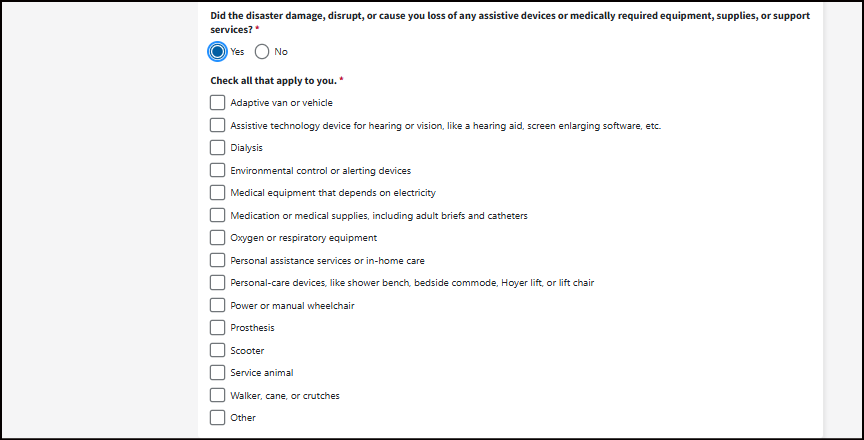The height and width of the screenshot is (440, 864).
Task: Mark Personal assistance services or in-home care
Action: click(218, 260)
